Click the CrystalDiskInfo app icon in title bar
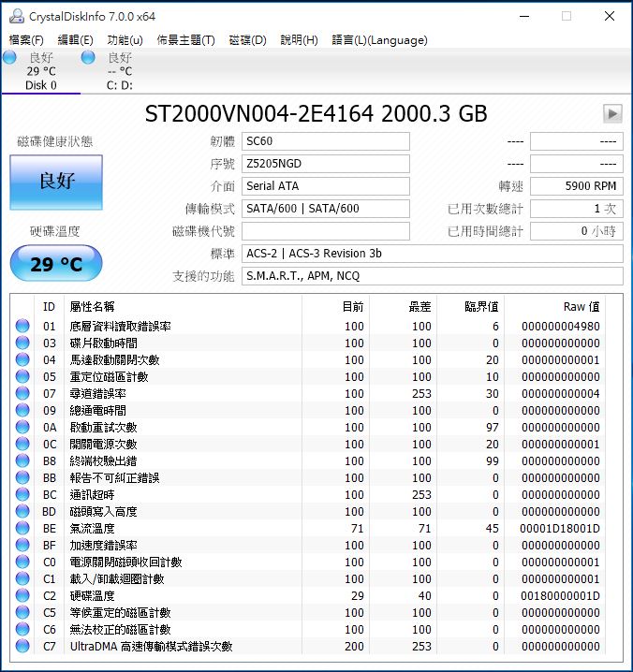The height and width of the screenshot is (672, 633). [16, 16]
